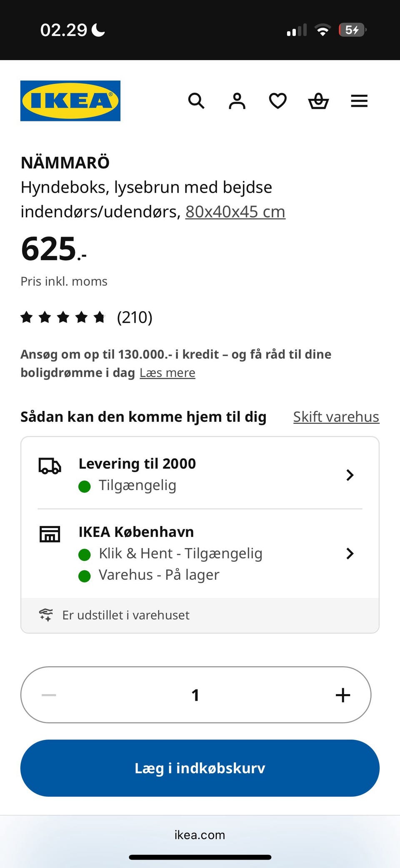Image resolution: width=400 pixels, height=868 pixels.
Task: View your favorites wishlist
Action: coord(277,101)
